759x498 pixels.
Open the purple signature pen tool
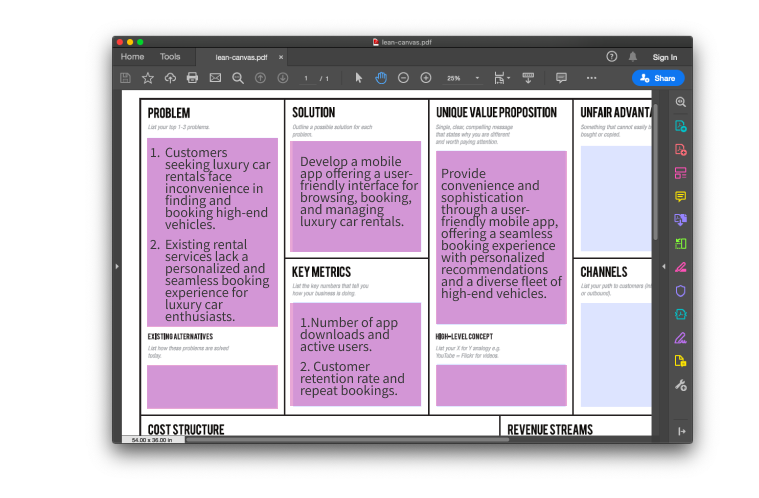point(681,338)
